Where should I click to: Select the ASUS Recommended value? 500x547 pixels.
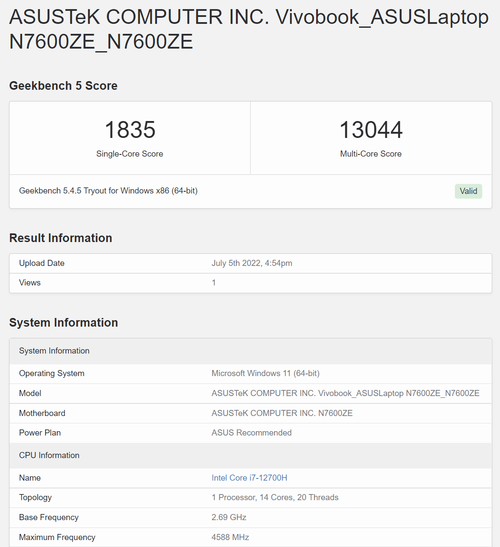251,433
